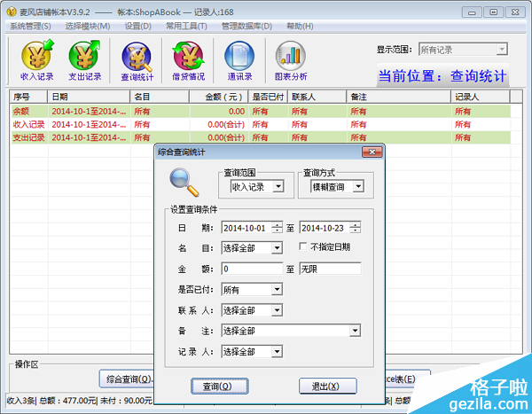Open the 借贷情况 loan status icon
Image resolution: width=532 pixels, height=414 pixels.
pos(187,62)
